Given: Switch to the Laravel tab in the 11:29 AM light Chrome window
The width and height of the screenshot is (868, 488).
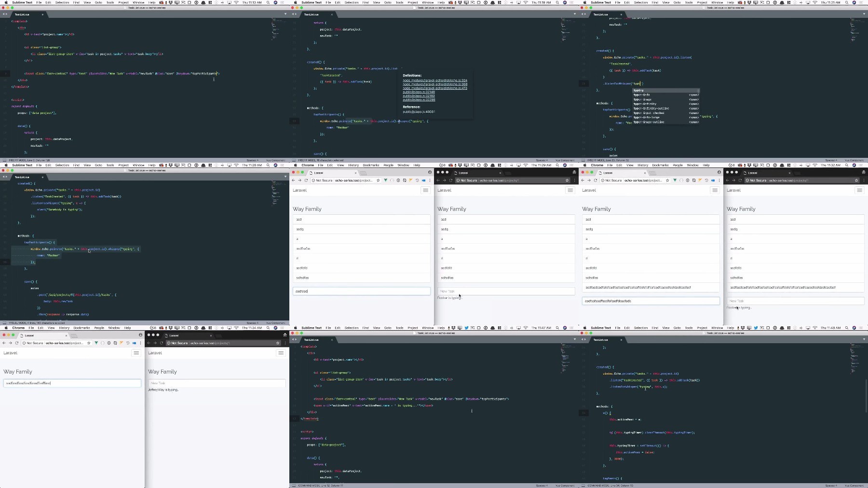Looking at the screenshot, I should point(333,172).
